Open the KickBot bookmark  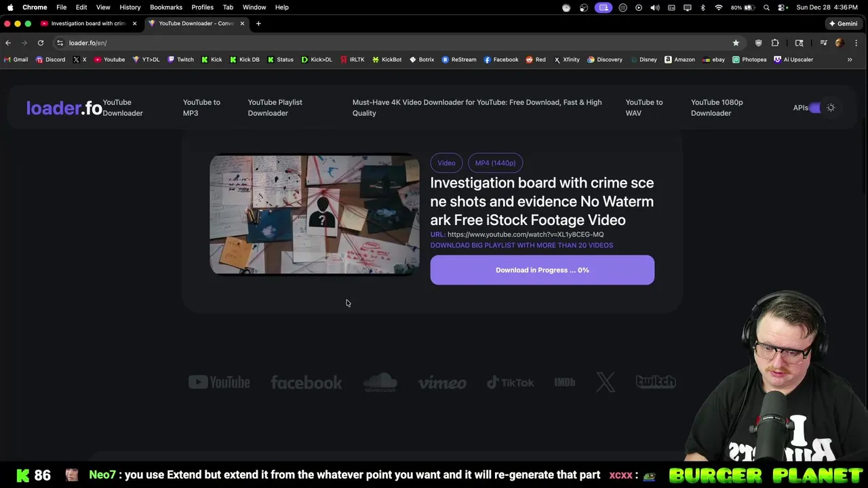387,60
